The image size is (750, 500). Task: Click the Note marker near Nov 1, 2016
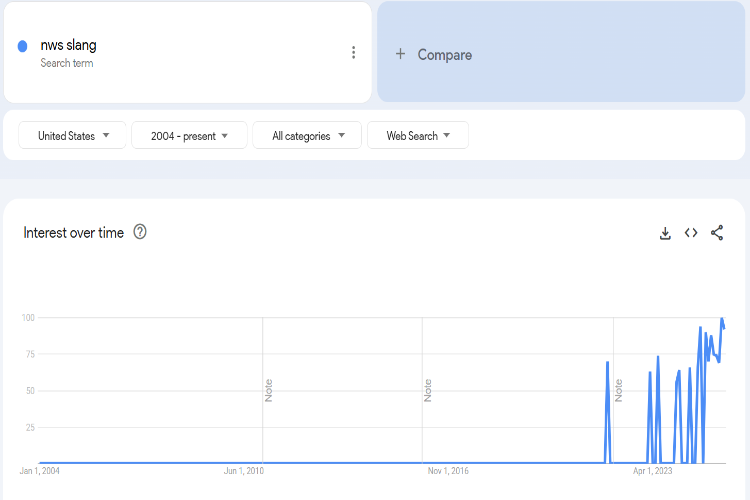(428, 390)
